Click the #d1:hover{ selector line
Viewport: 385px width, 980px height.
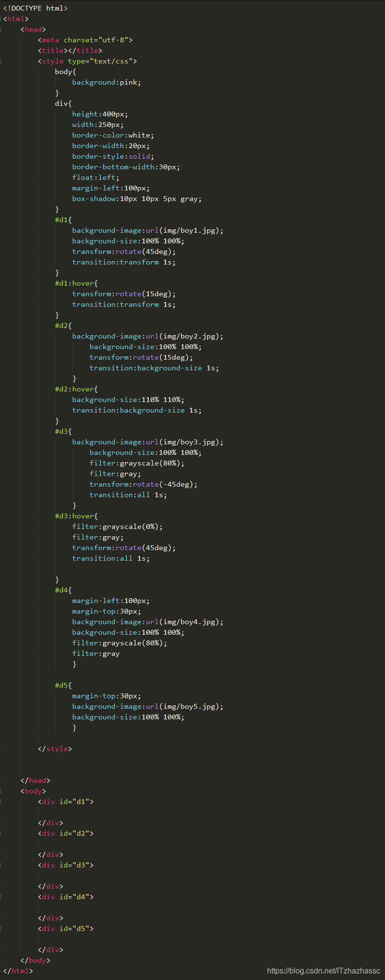[76, 283]
